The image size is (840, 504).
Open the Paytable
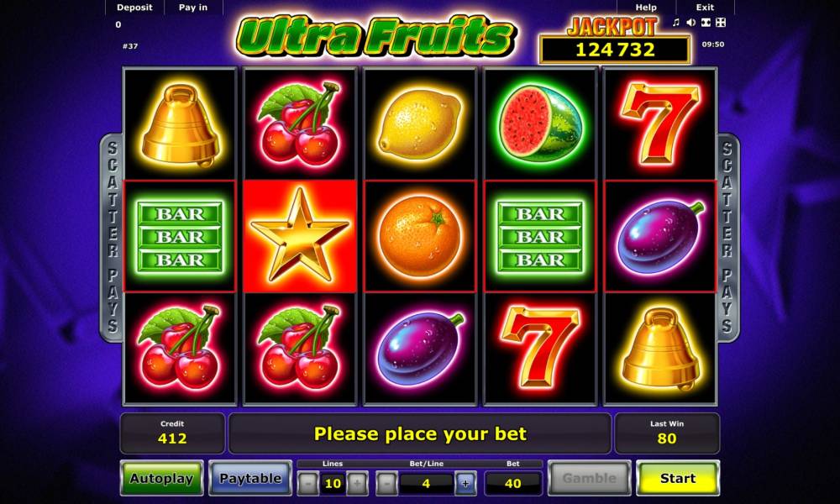point(250,478)
